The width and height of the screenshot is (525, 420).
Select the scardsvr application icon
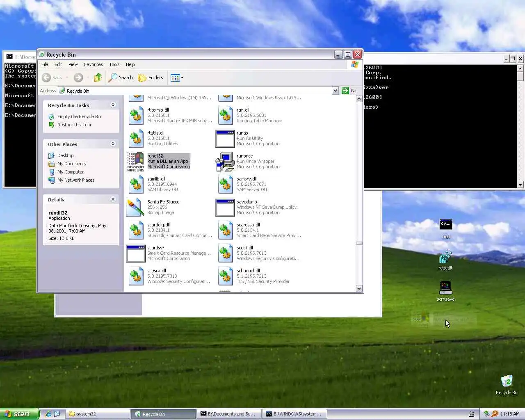coord(135,253)
